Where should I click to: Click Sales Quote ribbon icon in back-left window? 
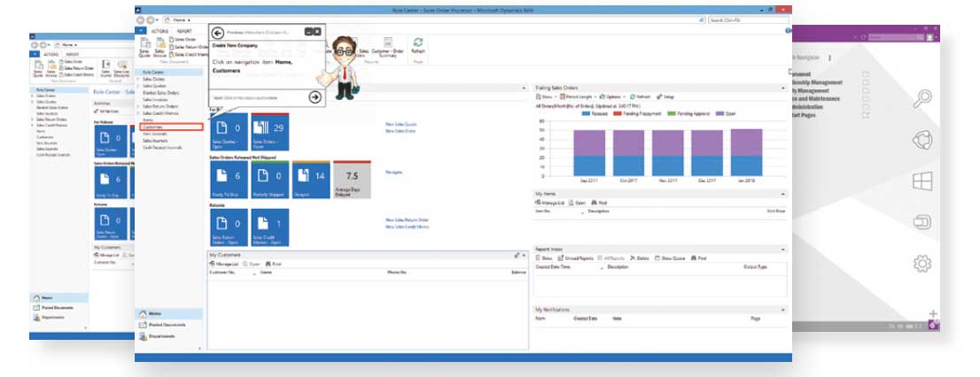37,69
